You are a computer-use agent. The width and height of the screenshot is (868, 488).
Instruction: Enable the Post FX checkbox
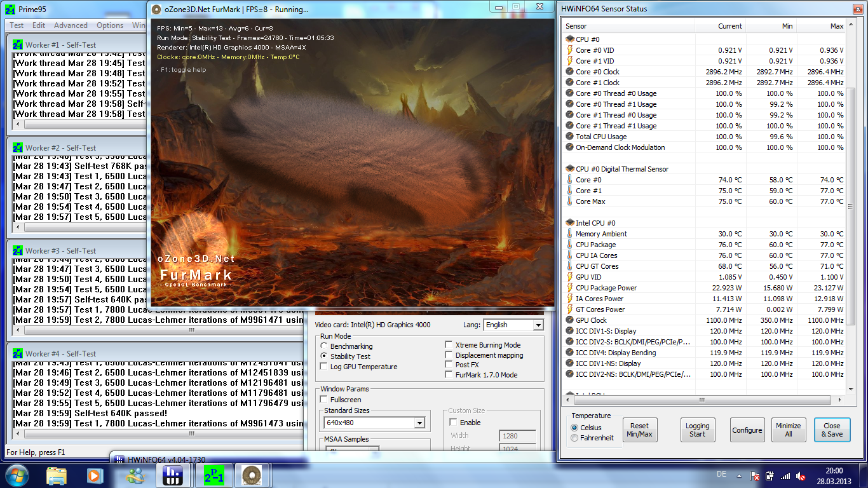pos(449,365)
